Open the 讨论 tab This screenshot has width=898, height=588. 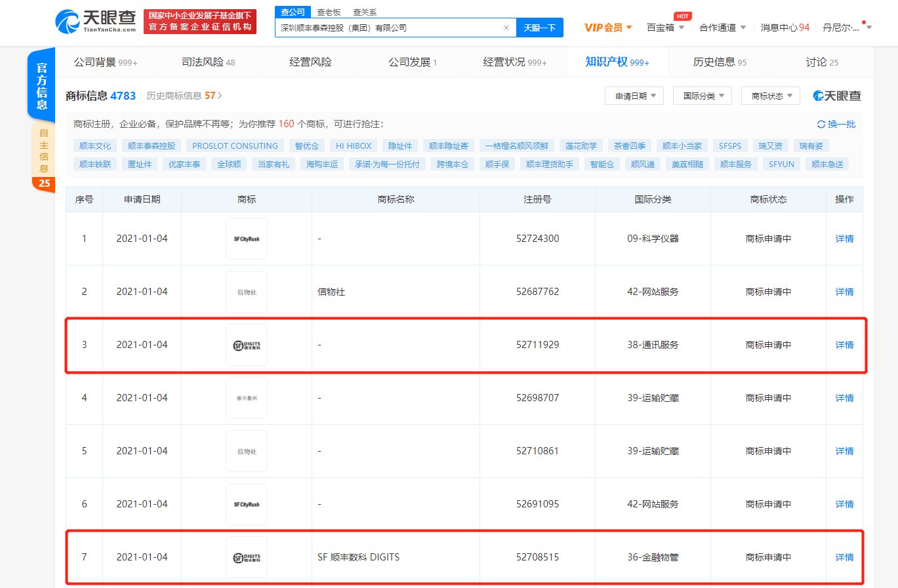pos(822,62)
